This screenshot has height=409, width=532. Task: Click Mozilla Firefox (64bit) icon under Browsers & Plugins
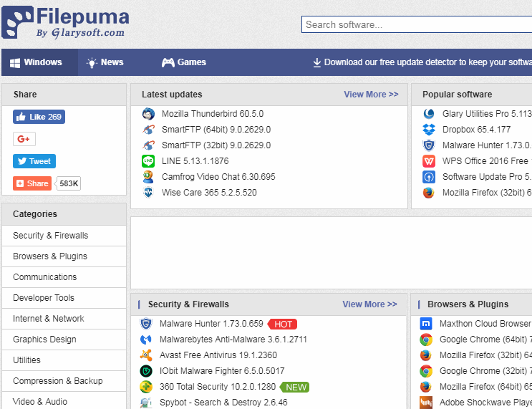tap(426, 387)
